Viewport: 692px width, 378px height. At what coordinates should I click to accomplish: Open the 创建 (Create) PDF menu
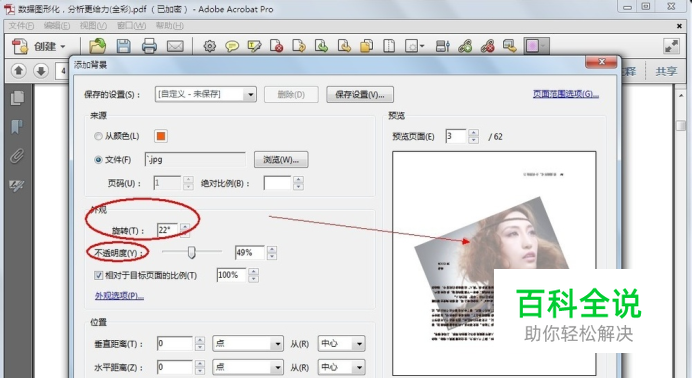[38, 46]
